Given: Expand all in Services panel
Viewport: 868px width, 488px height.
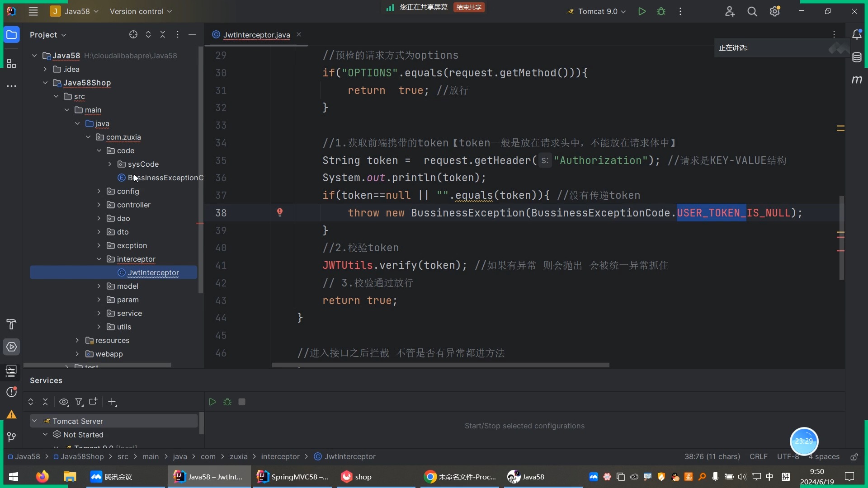Looking at the screenshot, I should point(31,402).
